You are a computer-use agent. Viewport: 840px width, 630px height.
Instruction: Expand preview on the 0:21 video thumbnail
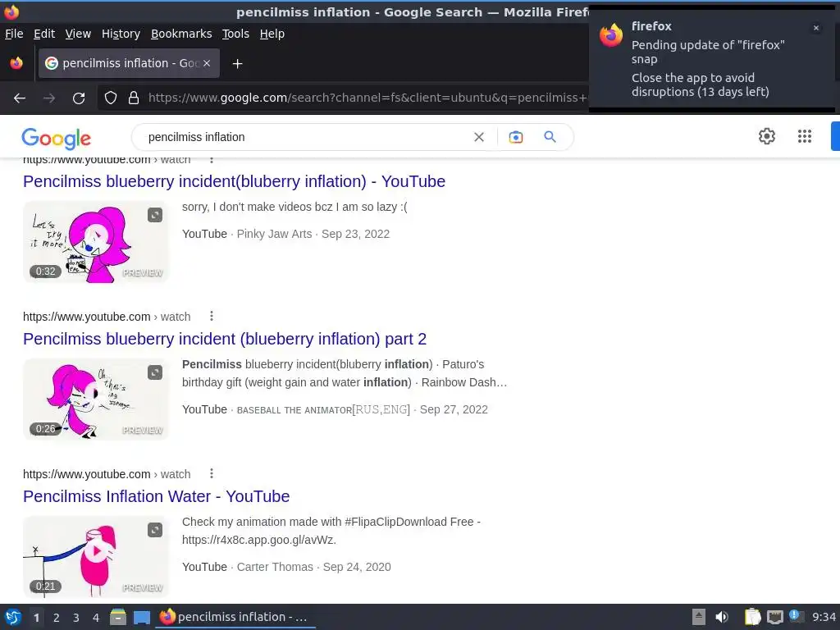click(155, 530)
